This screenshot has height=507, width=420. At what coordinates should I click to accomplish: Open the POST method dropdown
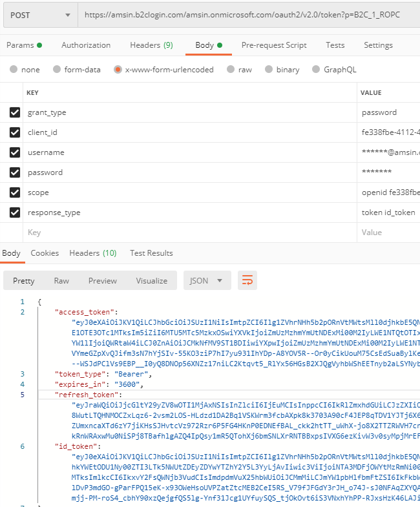pos(41,16)
